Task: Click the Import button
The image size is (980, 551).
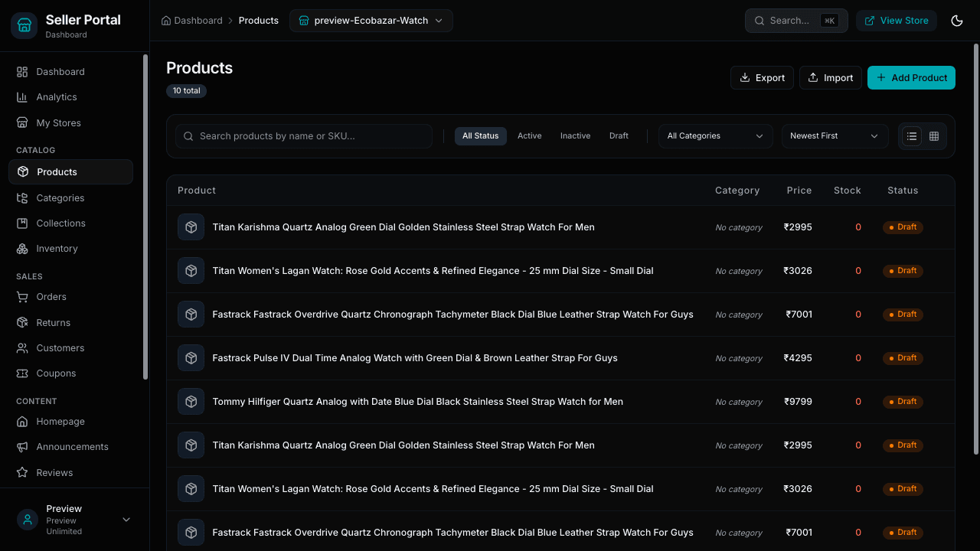Action: click(x=831, y=78)
